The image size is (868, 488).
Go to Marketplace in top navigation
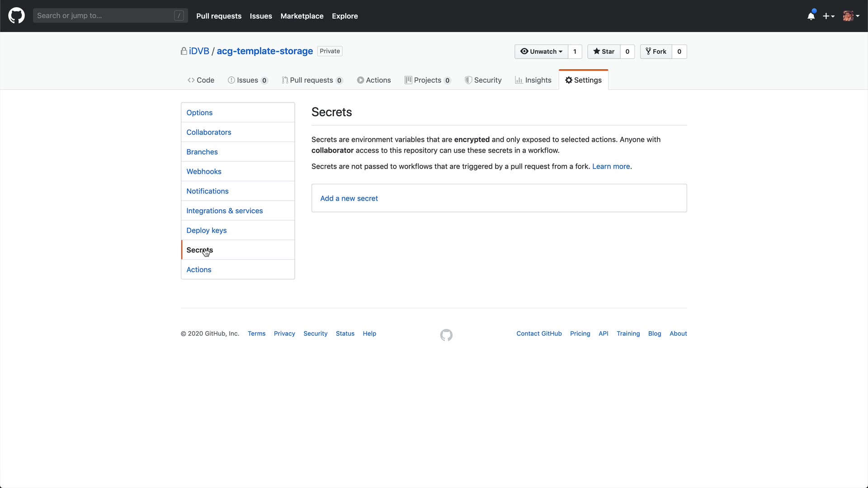coord(302,16)
